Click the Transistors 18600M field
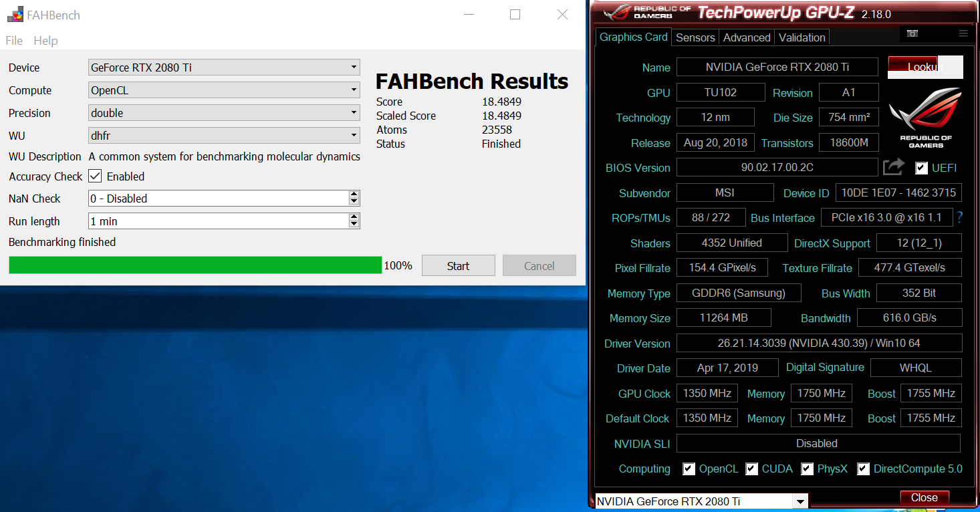The height and width of the screenshot is (512, 980). [849, 142]
